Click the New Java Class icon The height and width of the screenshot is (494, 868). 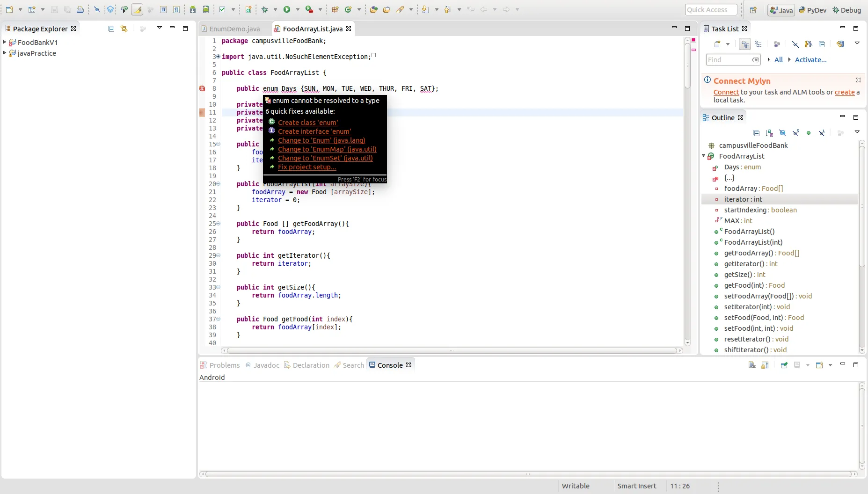coord(348,9)
